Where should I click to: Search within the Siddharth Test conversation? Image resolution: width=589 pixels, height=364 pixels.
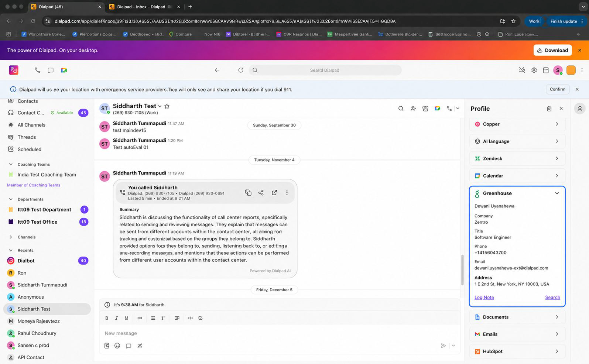(x=401, y=109)
